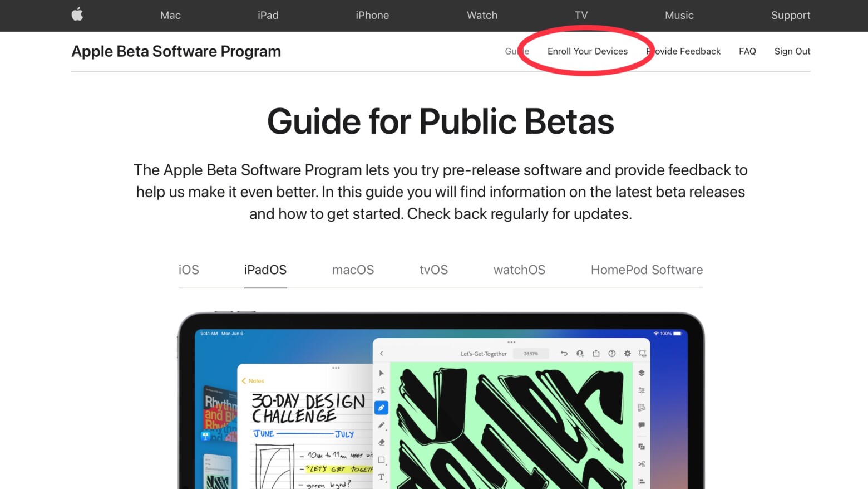The height and width of the screenshot is (489, 868).
Task: Click the Sign Out link
Action: point(792,51)
